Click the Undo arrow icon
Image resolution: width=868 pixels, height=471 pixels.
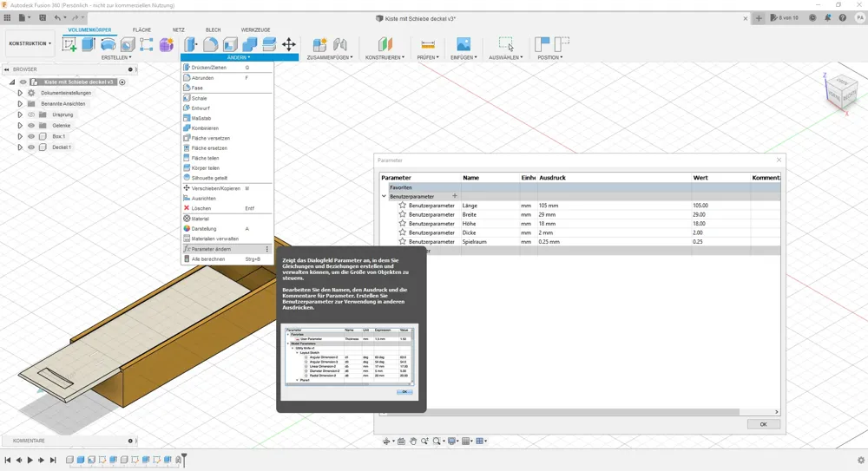pos(57,17)
